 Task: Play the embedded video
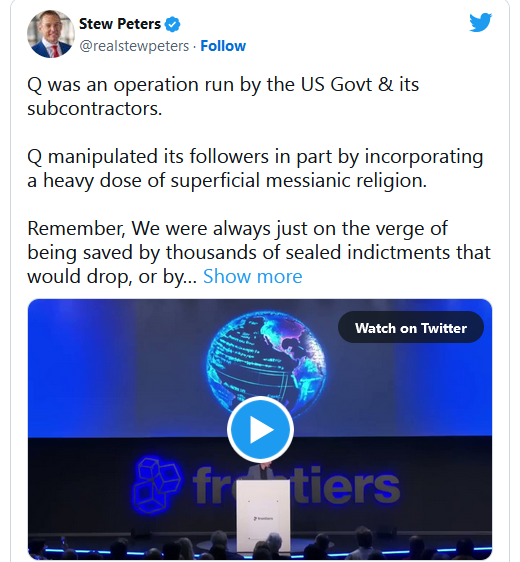click(x=260, y=429)
